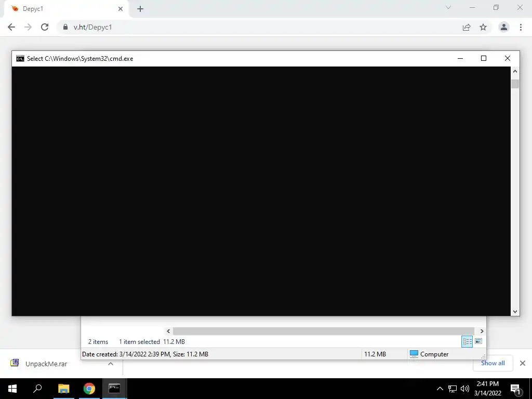
Task: Close the cmd.exe window
Action: [x=508, y=58]
